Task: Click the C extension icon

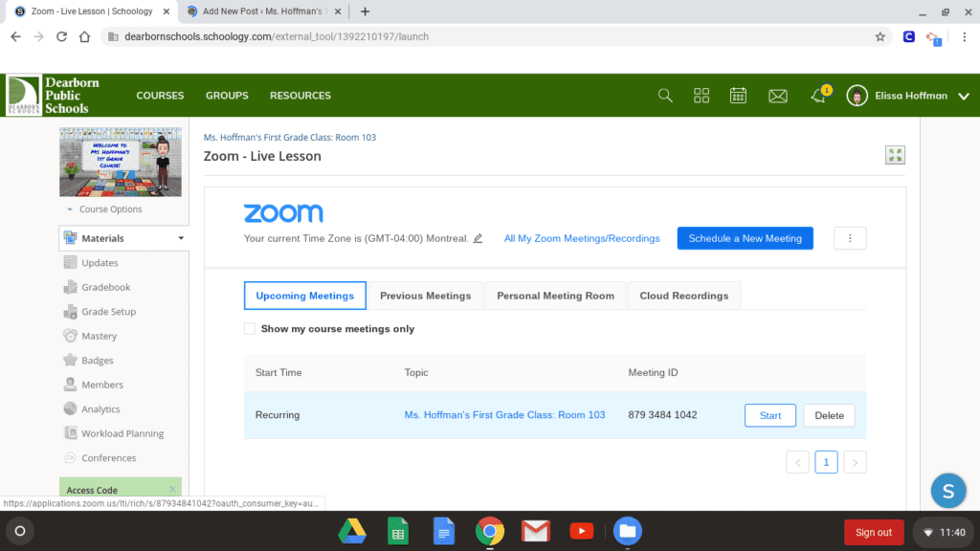Action: coord(909,37)
